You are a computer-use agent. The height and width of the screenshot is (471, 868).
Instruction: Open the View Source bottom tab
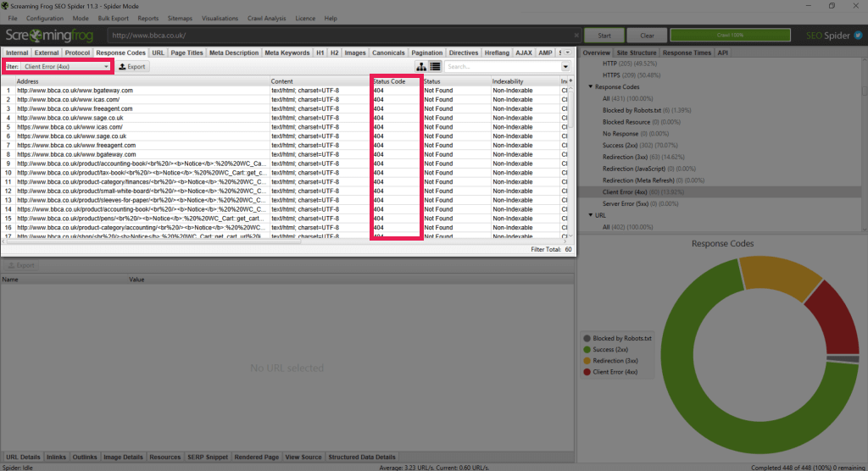pyautogui.click(x=303, y=457)
